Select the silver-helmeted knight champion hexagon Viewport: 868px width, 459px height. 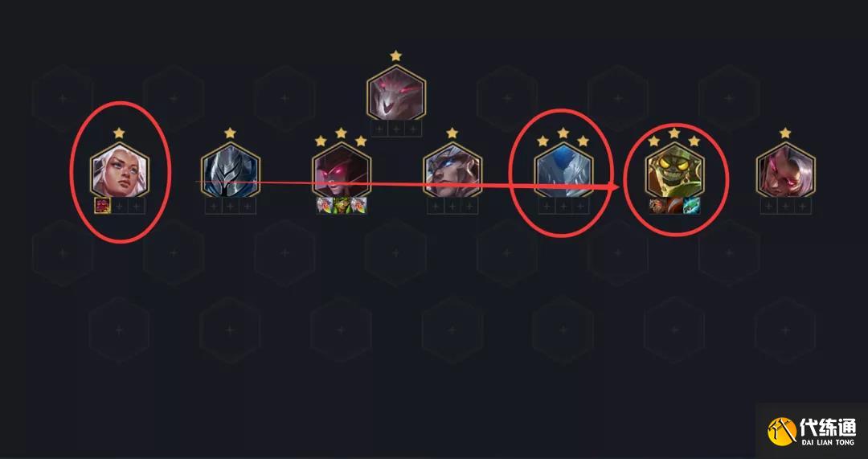point(231,170)
